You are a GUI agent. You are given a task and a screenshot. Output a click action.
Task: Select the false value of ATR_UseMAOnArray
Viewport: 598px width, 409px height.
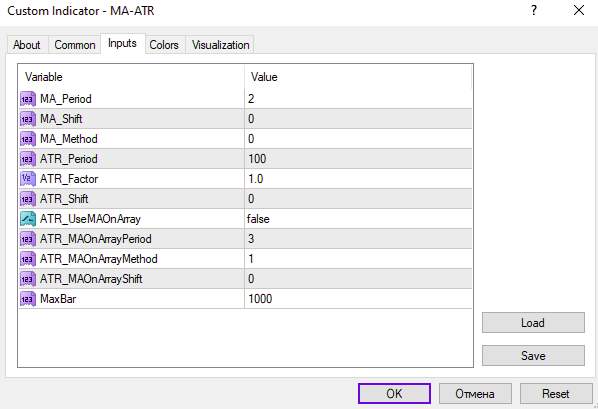(258, 219)
